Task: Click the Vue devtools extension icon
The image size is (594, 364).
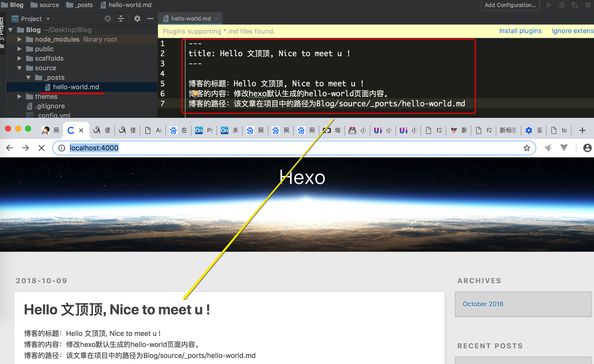Action: (564, 148)
